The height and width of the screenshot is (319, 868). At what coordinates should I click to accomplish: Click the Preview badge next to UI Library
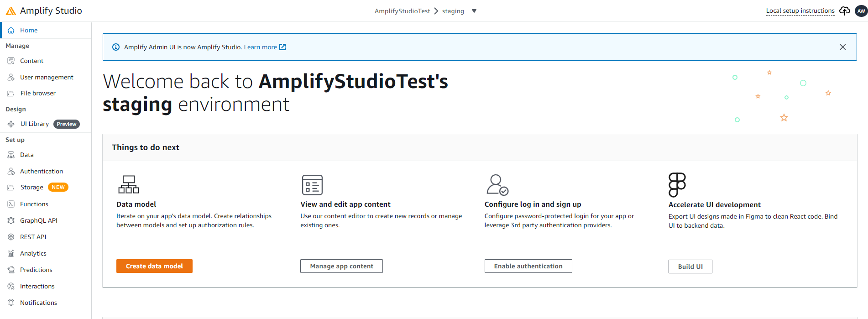67,124
